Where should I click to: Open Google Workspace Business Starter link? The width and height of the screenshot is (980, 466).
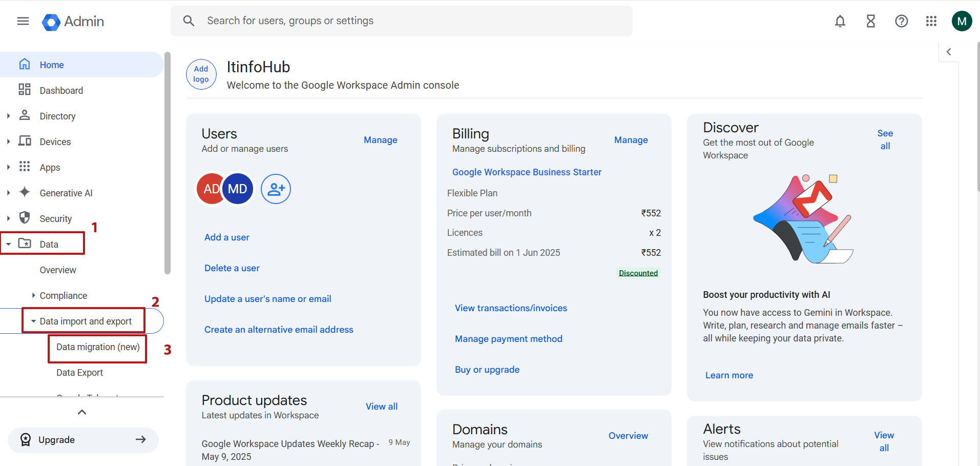[527, 172]
